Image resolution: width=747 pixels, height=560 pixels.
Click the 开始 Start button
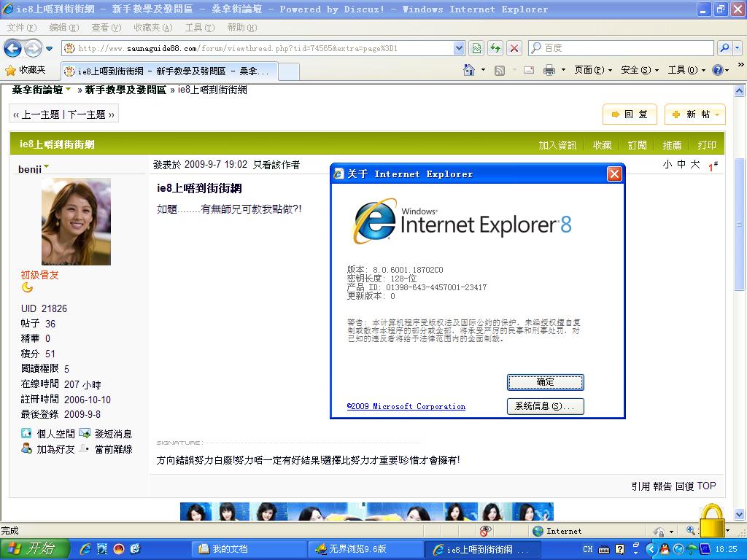[34, 548]
